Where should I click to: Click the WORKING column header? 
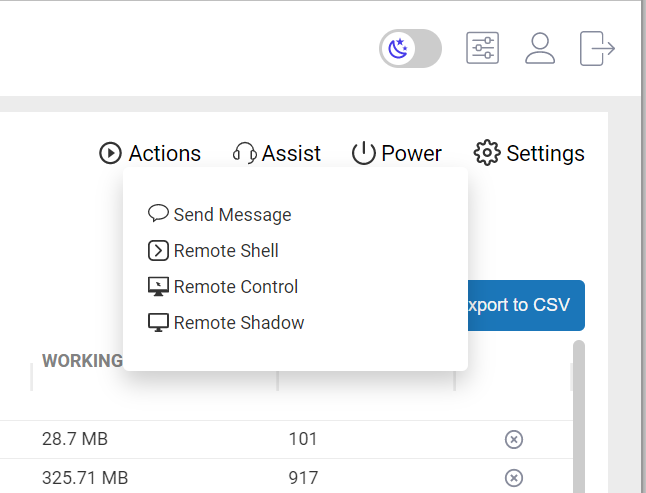(82, 361)
